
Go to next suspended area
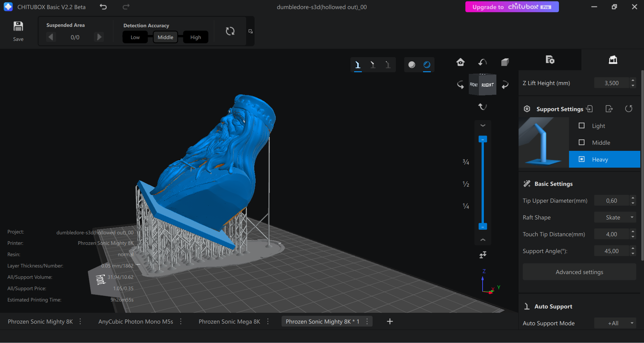pos(99,37)
